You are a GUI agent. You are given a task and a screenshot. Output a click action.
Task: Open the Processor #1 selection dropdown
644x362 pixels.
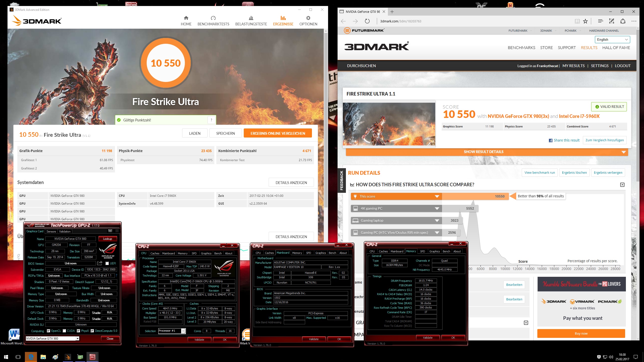[x=172, y=331]
